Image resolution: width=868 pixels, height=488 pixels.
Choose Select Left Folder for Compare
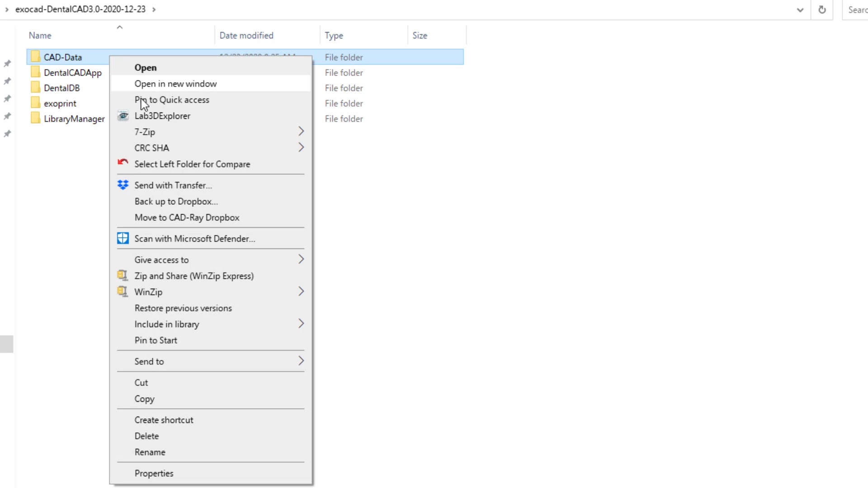point(211,164)
